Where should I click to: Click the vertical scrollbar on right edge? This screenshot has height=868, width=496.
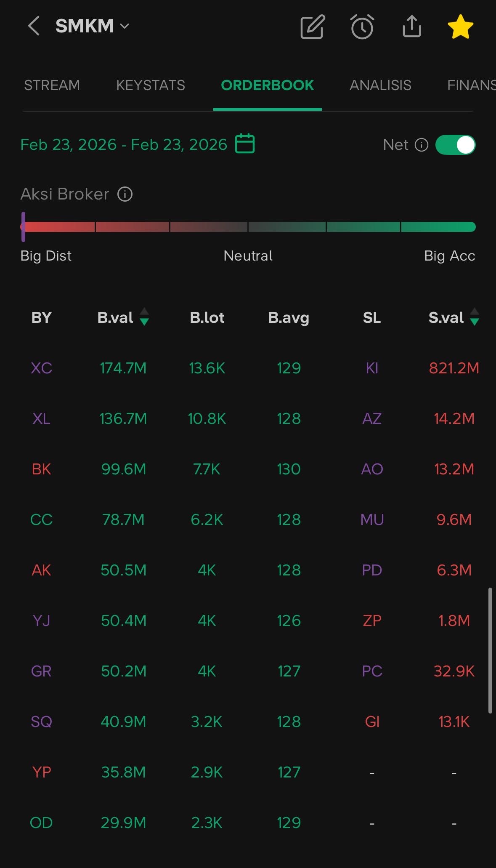click(490, 650)
